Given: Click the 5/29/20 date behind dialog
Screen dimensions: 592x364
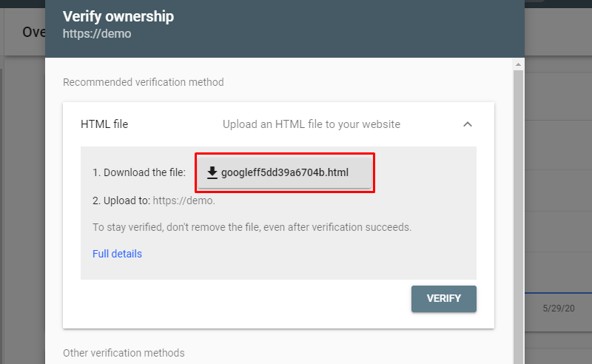Looking at the screenshot, I should pyautogui.click(x=559, y=308).
